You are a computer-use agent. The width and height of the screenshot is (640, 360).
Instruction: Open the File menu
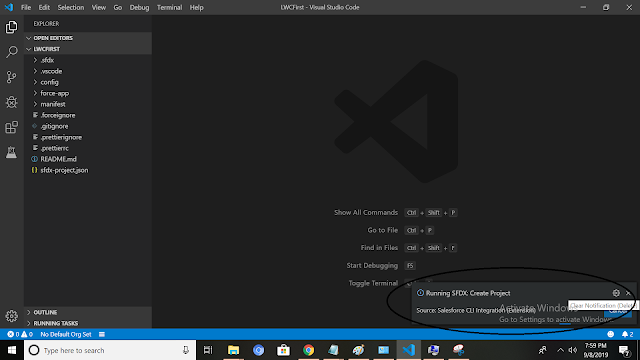(26, 7)
